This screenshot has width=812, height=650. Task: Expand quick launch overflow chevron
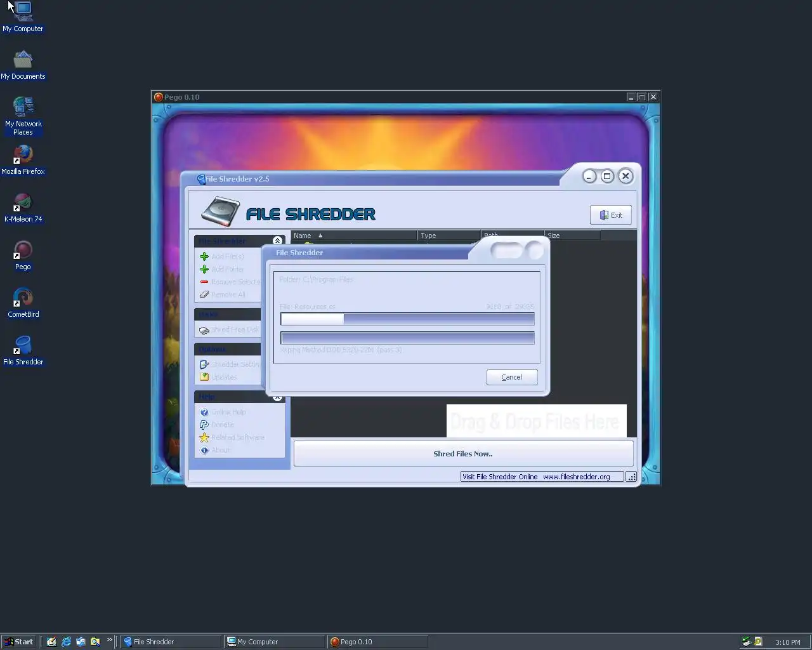(x=109, y=640)
